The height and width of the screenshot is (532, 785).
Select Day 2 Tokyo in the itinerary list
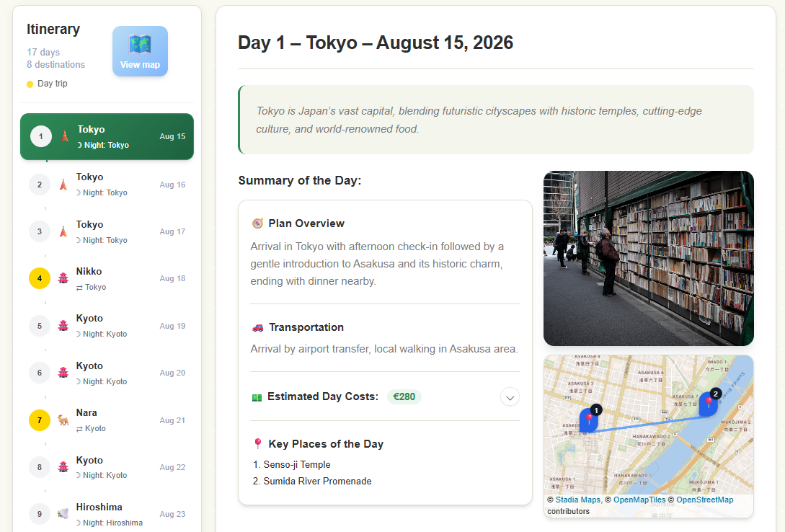tap(107, 184)
